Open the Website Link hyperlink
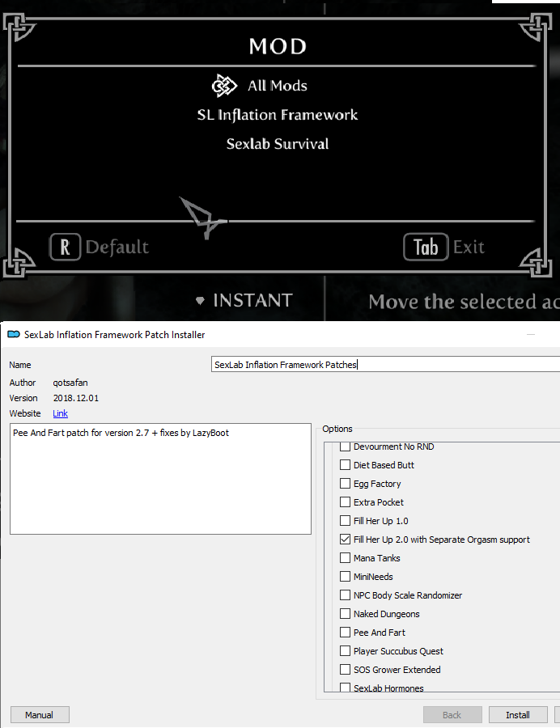This screenshot has width=560, height=728. tap(61, 413)
